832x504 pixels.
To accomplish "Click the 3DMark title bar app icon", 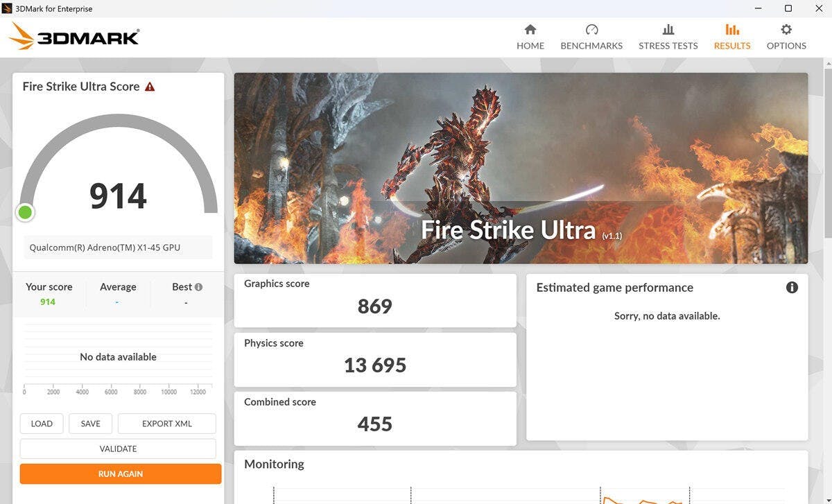I will [x=7, y=8].
